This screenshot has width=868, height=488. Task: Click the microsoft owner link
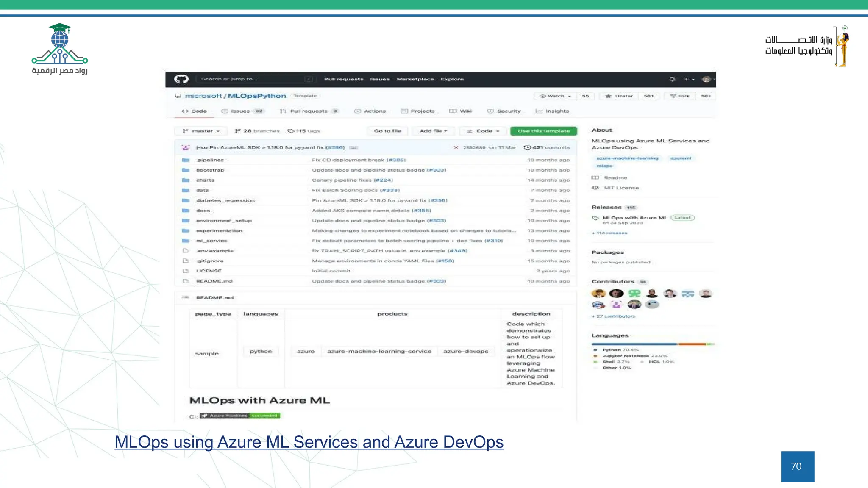(x=203, y=96)
